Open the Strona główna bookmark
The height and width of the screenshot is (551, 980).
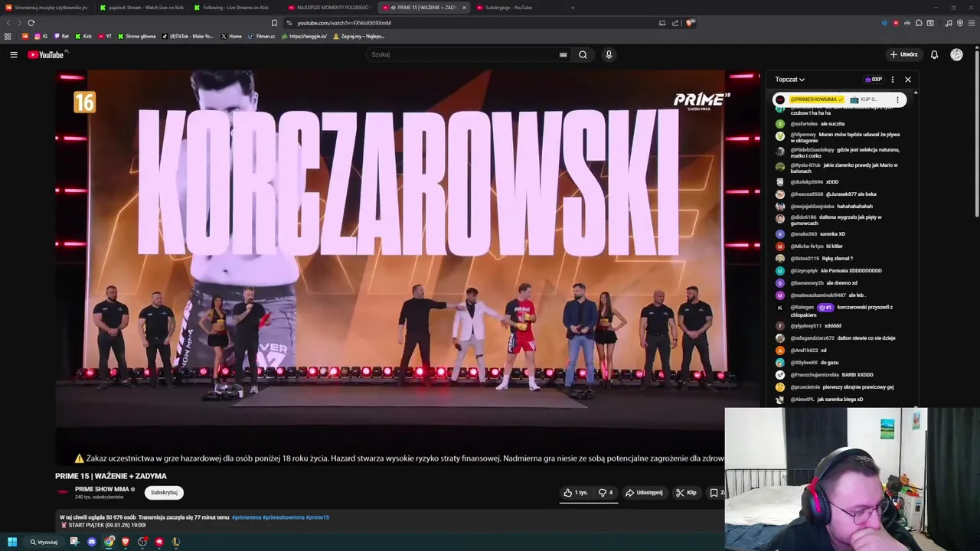(x=137, y=36)
